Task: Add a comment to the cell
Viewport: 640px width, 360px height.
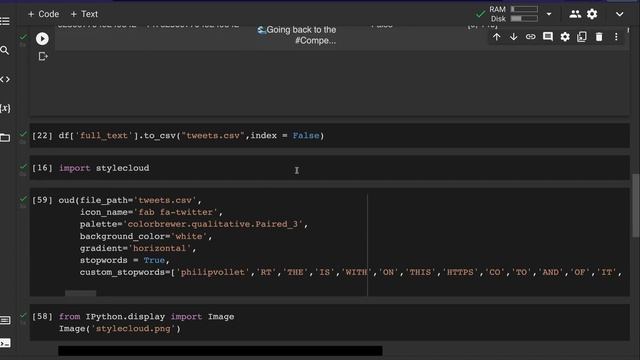Action: [x=548, y=37]
